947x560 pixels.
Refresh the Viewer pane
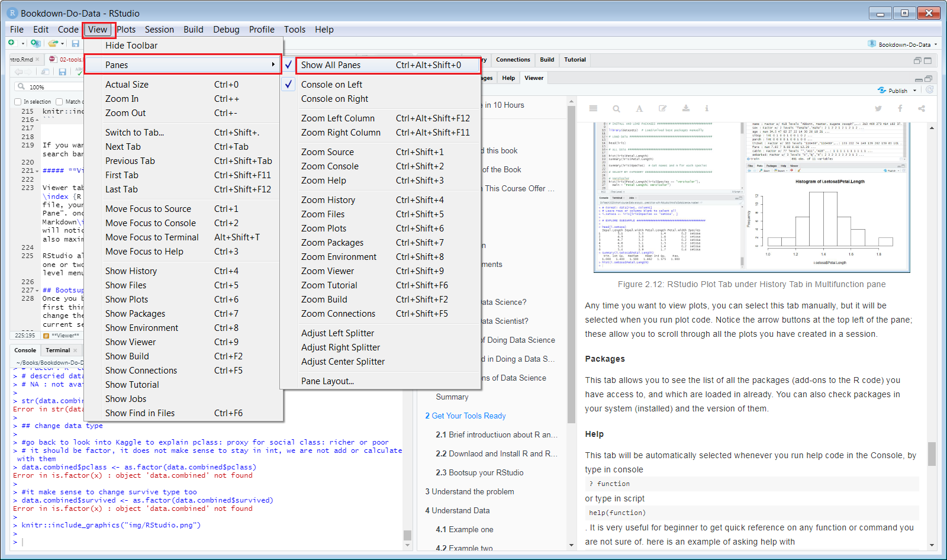point(929,90)
